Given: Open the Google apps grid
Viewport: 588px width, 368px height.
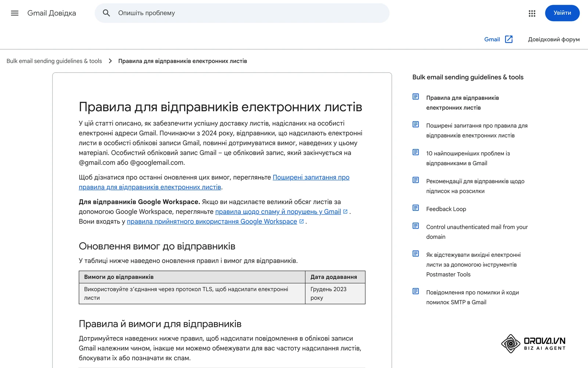Looking at the screenshot, I should [532, 13].
